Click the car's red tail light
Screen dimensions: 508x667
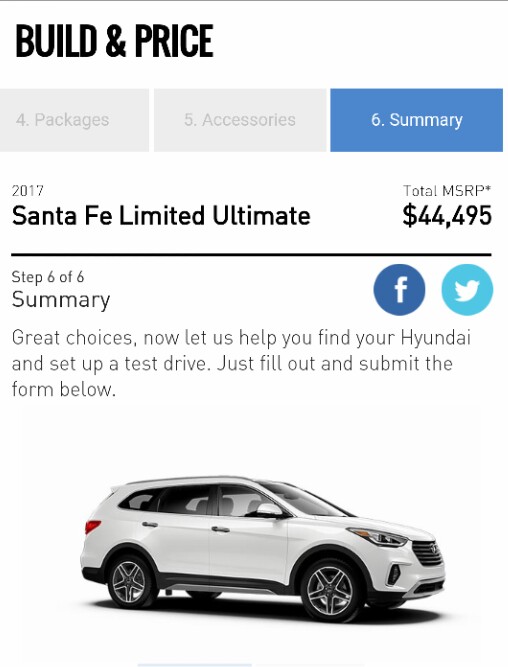[92, 527]
